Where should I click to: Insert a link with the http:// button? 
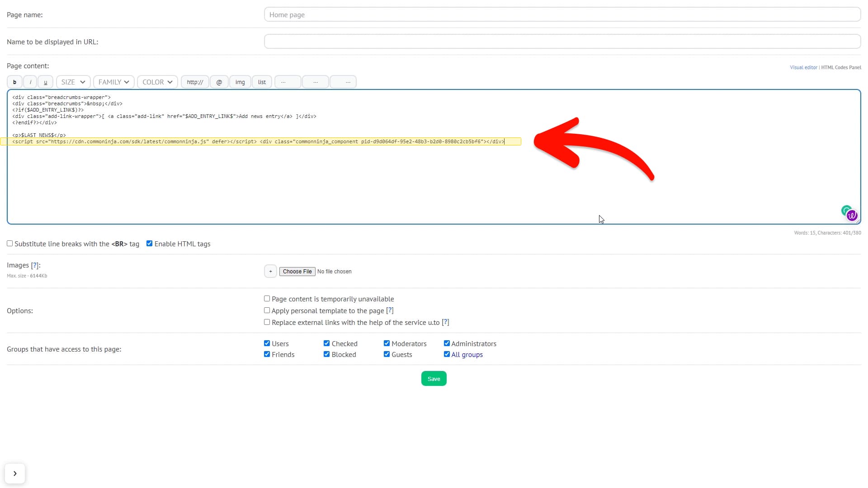click(x=195, y=82)
